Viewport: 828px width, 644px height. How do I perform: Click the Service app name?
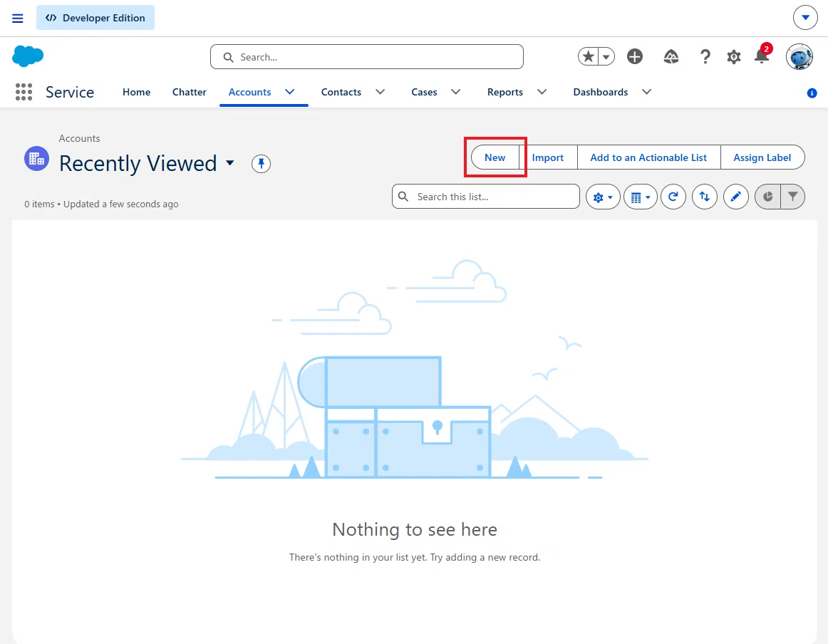70,92
